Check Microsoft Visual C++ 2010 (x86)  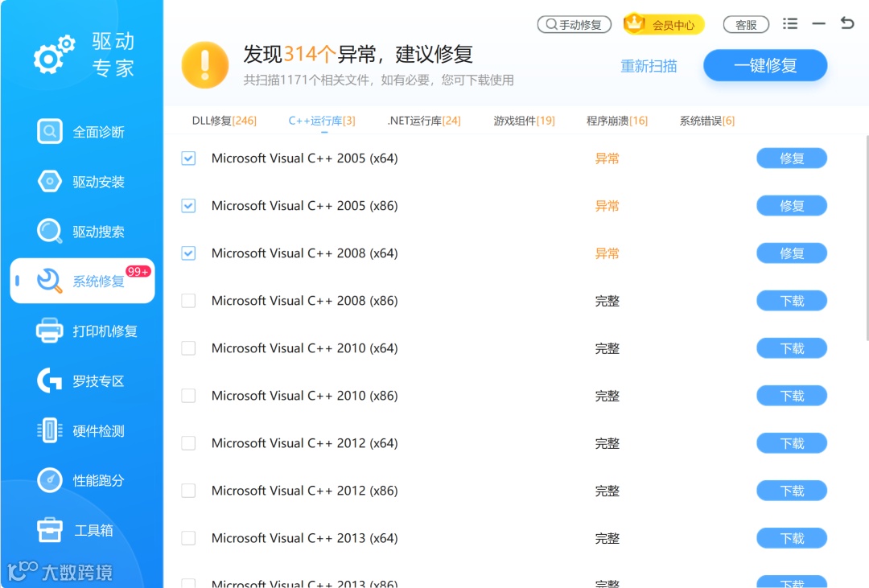click(x=188, y=396)
